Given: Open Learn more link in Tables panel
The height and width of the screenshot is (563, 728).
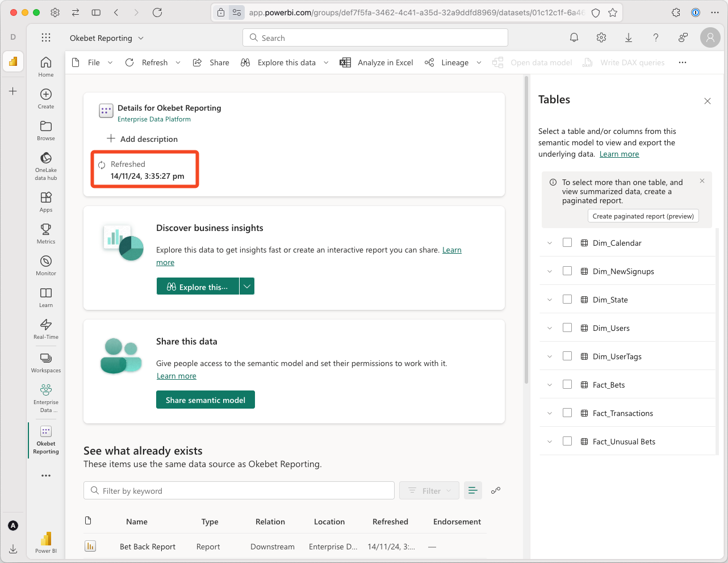Looking at the screenshot, I should pyautogui.click(x=619, y=154).
